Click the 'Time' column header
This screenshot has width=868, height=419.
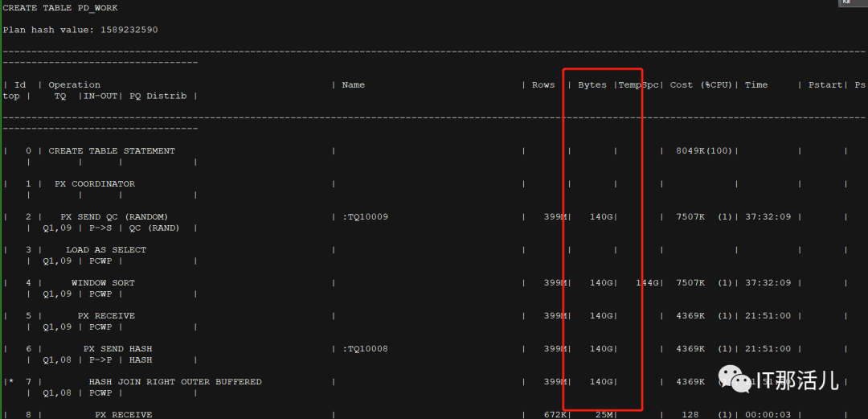[756, 84]
